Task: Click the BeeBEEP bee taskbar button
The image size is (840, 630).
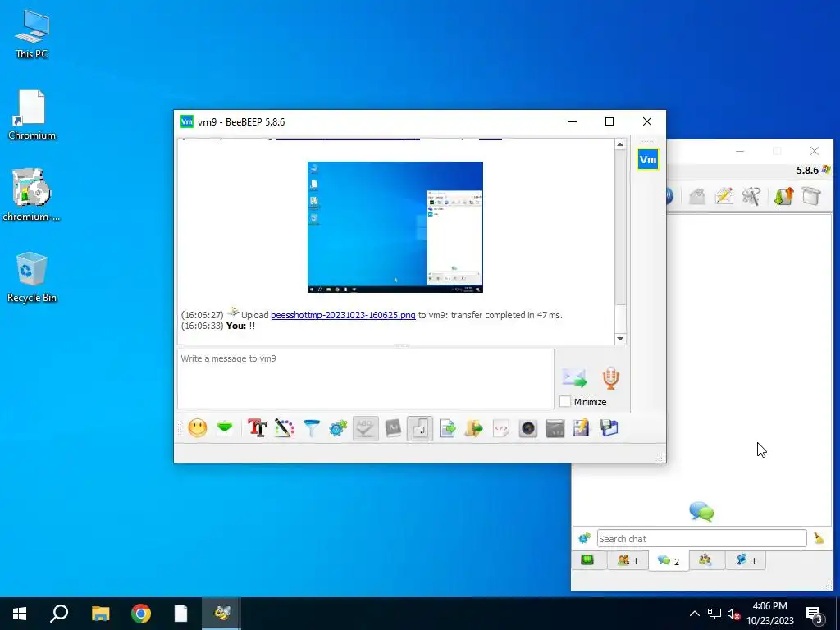Action: point(221,614)
